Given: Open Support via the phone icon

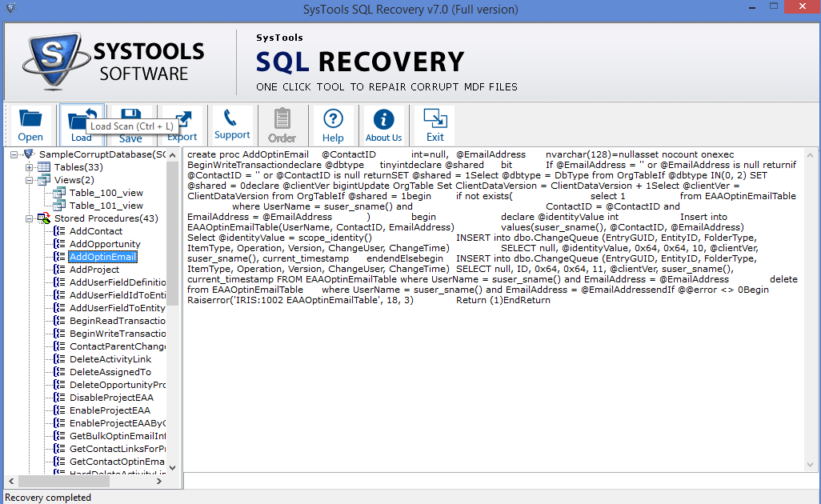Looking at the screenshot, I should pyautogui.click(x=232, y=126).
